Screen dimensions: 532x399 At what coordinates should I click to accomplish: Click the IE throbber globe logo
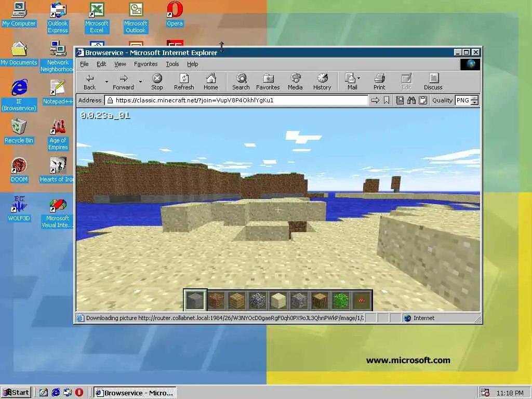click(x=470, y=64)
